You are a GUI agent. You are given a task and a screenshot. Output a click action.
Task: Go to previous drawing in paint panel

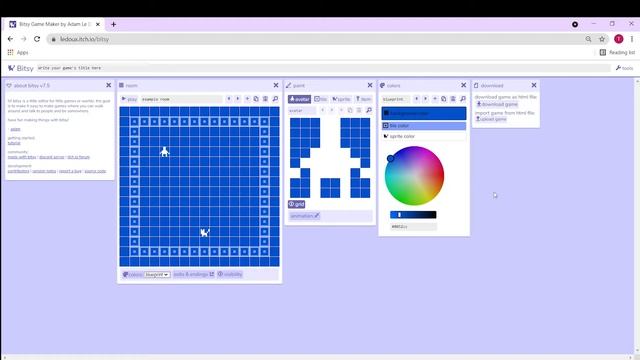pyautogui.click(x=322, y=110)
